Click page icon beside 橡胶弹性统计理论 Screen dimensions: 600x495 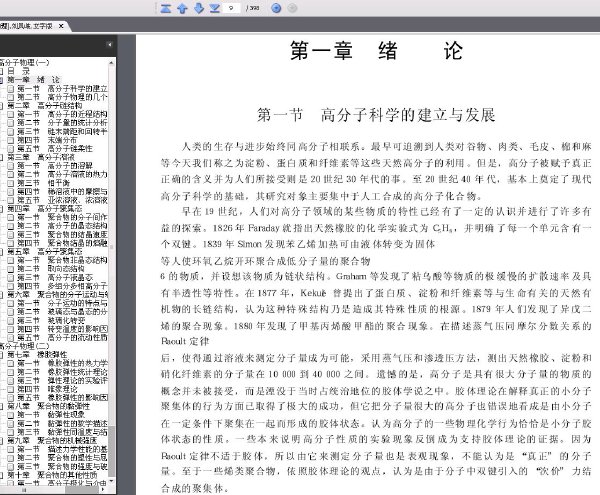pyautogui.click(x=11, y=372)
